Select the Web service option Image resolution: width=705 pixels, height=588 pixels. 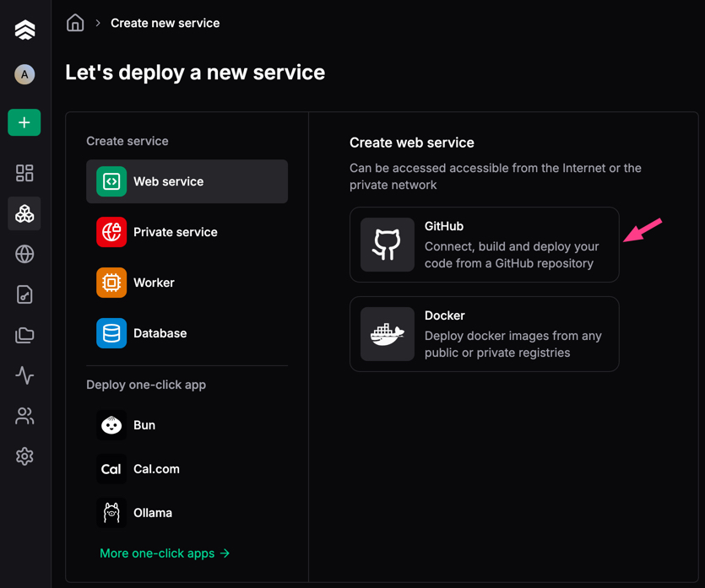click(187, 181)
